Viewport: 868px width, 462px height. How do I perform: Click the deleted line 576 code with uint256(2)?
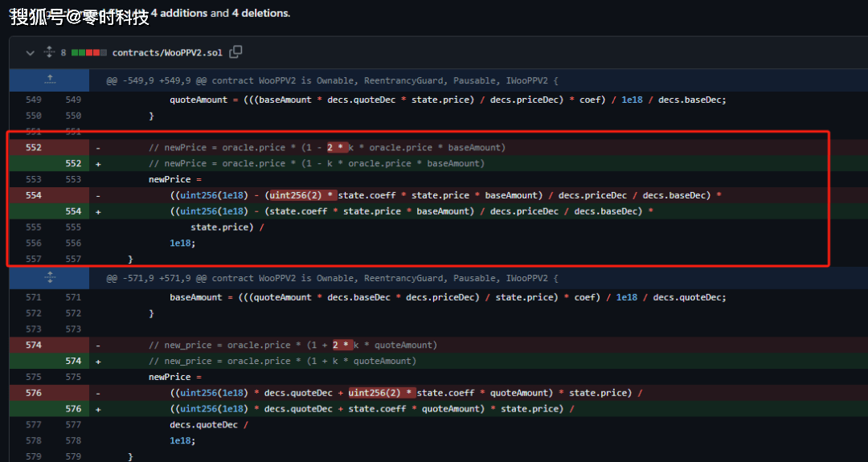point(407,393)
